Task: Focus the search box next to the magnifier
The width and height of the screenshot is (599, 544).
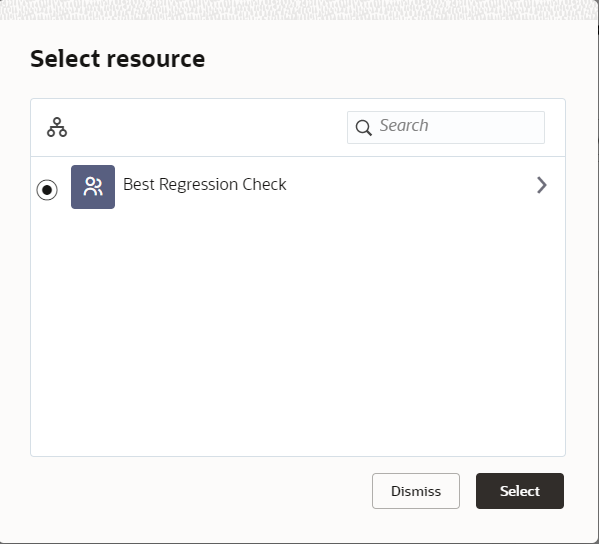Action: point(446,128)
